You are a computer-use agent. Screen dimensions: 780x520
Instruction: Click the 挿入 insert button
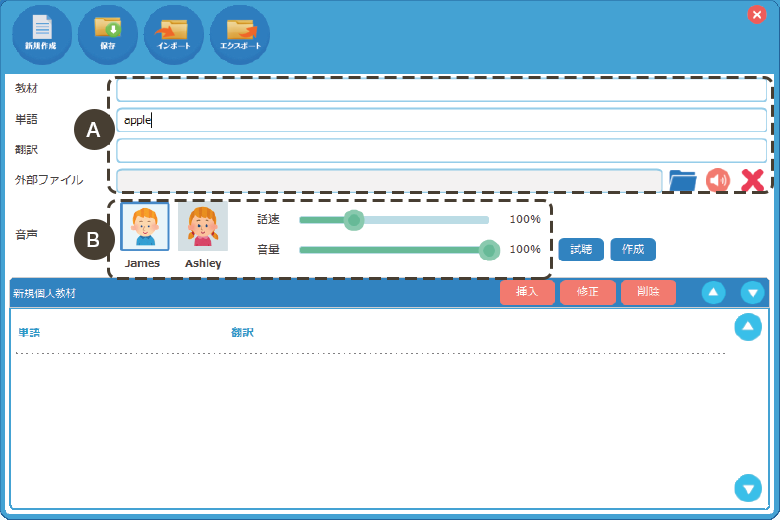point(527,292)
